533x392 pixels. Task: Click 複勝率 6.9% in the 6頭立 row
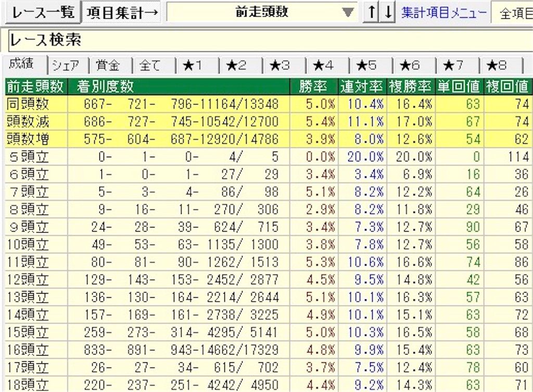click(x=418, y=174)
